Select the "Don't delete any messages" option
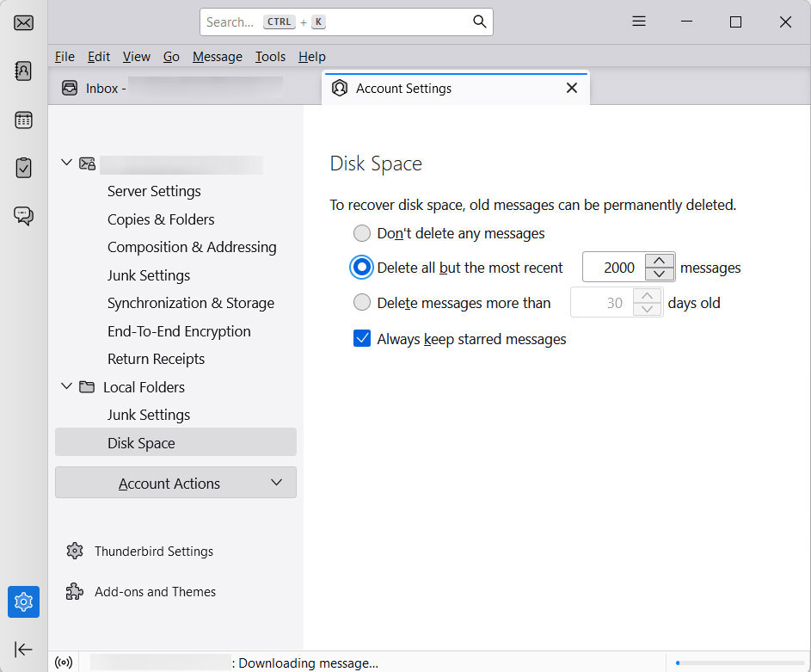 click(x=362, y=233)
